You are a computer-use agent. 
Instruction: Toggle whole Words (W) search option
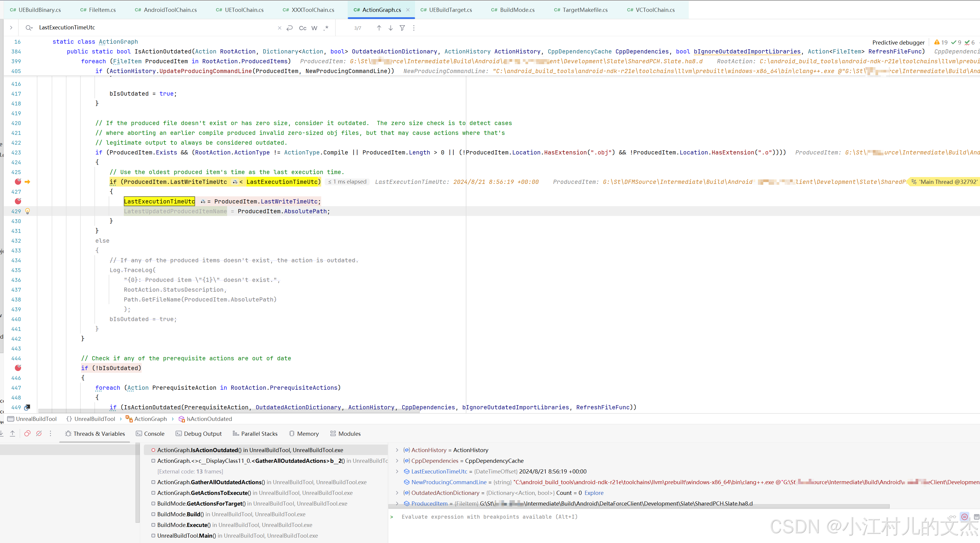point(314,28)
